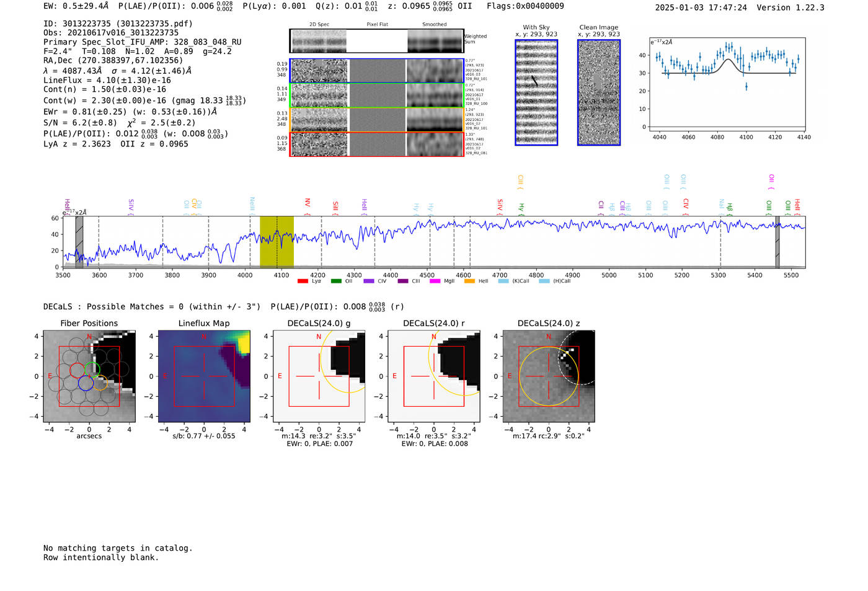Open the DECaLS(24.0) r image

click(x=434, y=376)
